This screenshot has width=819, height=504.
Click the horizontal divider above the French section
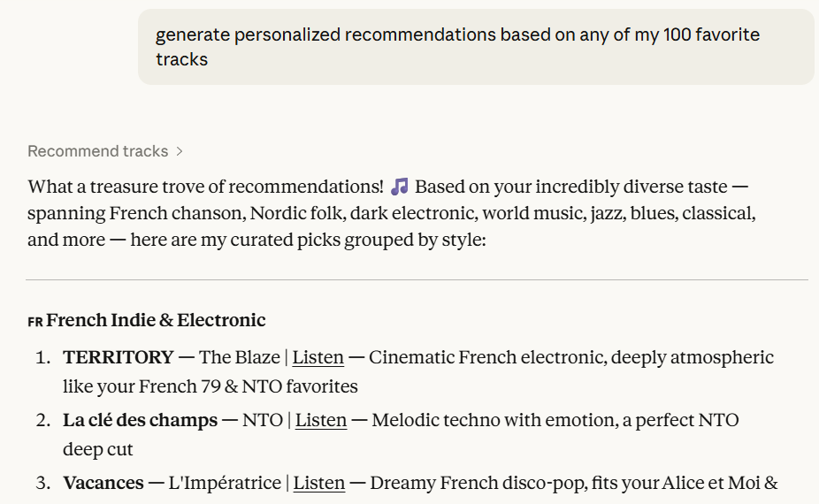[x=417, y=280]
